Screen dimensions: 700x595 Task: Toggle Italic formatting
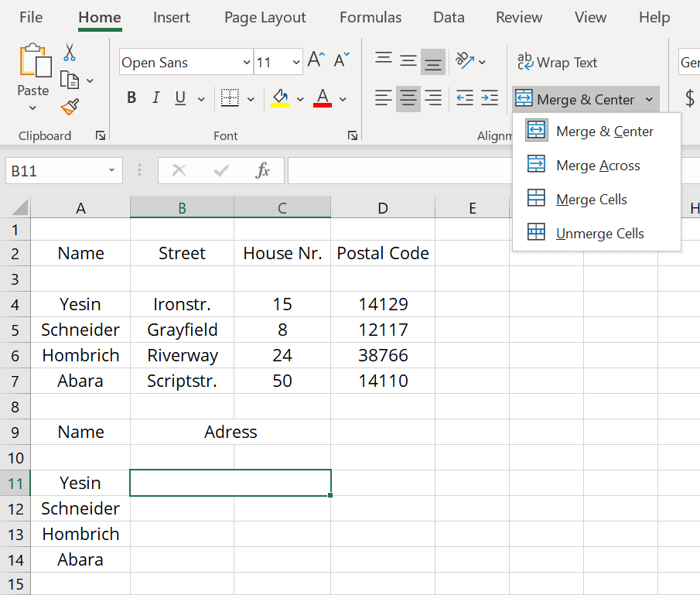coord(155,98)
